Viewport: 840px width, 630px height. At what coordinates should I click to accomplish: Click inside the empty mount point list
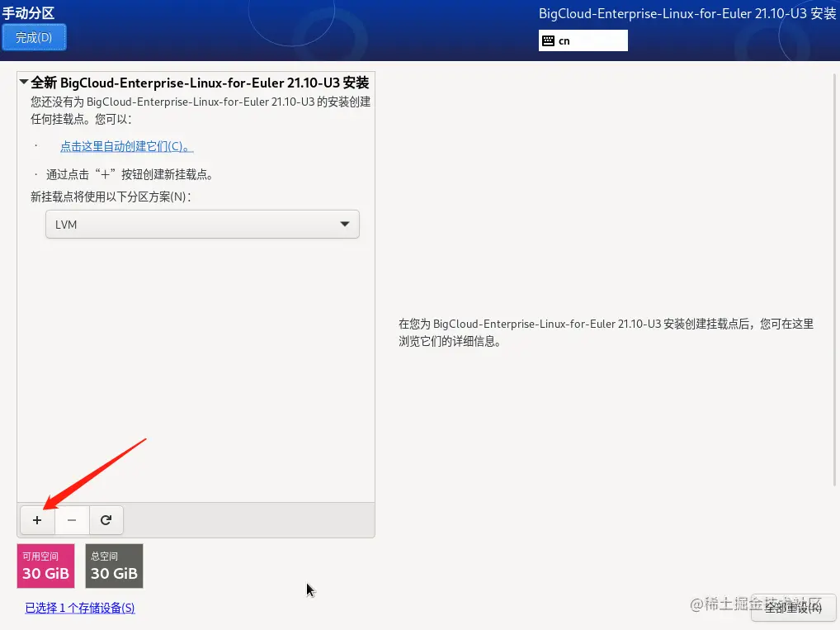[196, 372]
